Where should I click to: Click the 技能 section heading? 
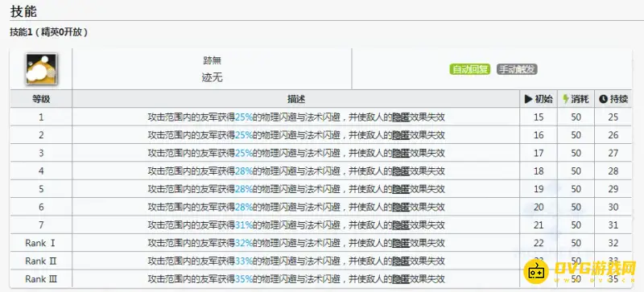click(x=23, y=11)
